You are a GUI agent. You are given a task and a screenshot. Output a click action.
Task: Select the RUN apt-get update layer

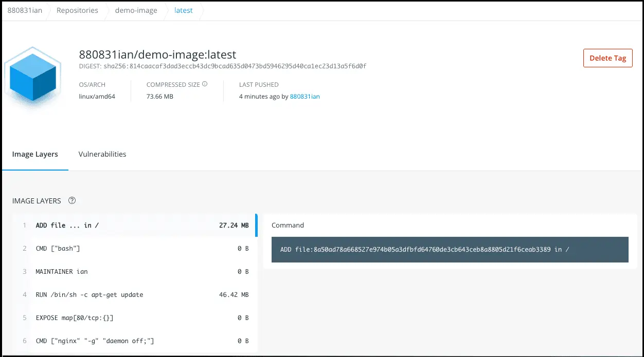(134, 295)
